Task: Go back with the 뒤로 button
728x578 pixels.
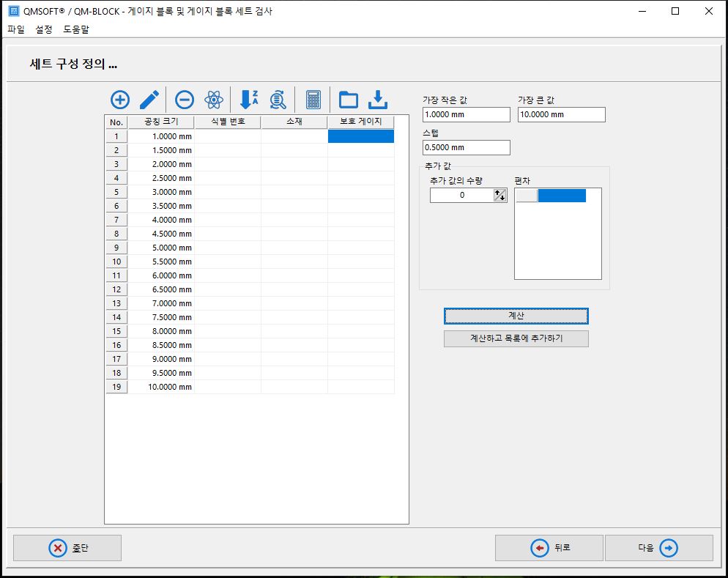Action: [x=549, y=548]
